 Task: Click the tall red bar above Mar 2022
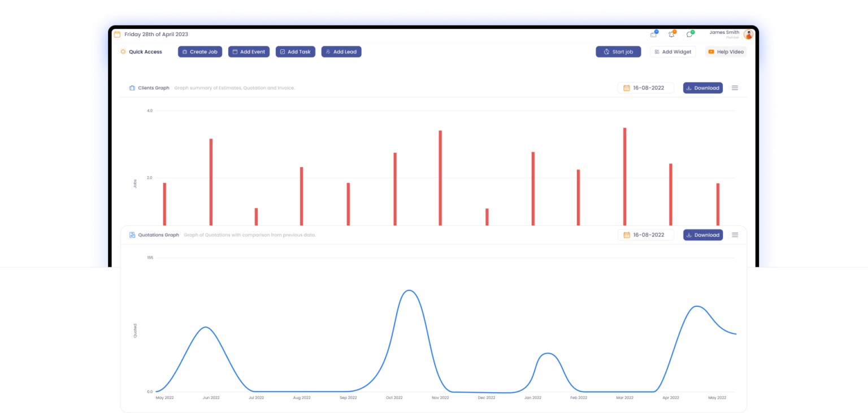coord(624,175)
